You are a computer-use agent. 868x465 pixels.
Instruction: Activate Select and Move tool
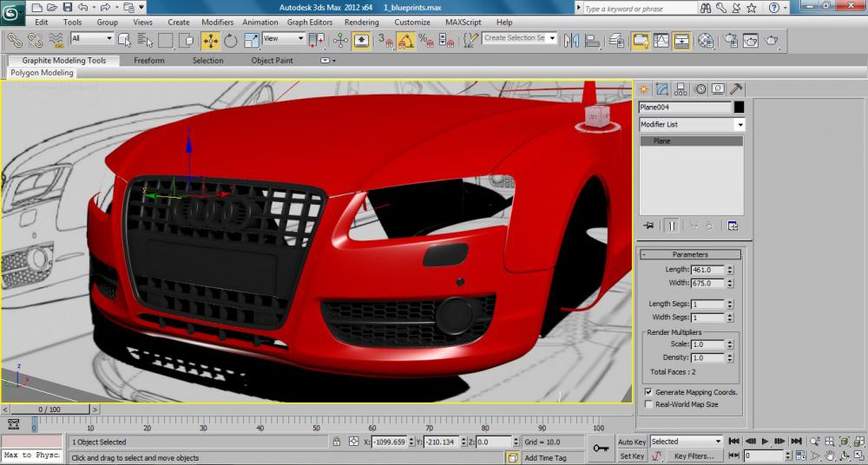[x=210, y=40]
